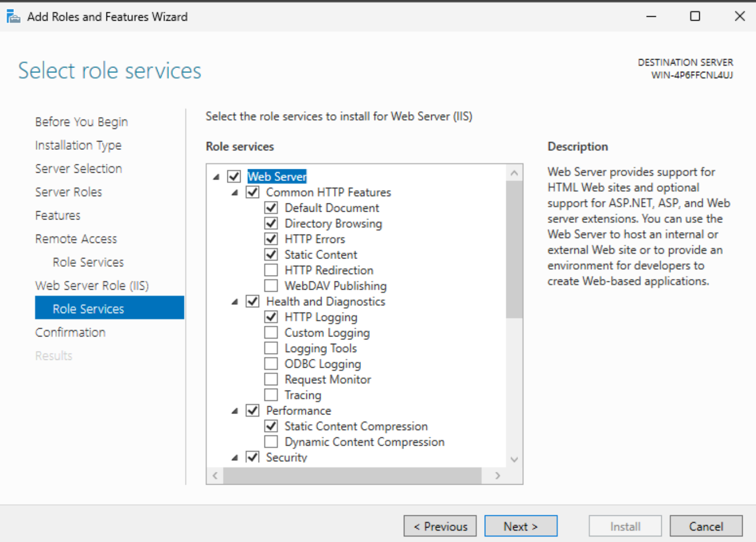Click the Next button

tap(521, 526)
